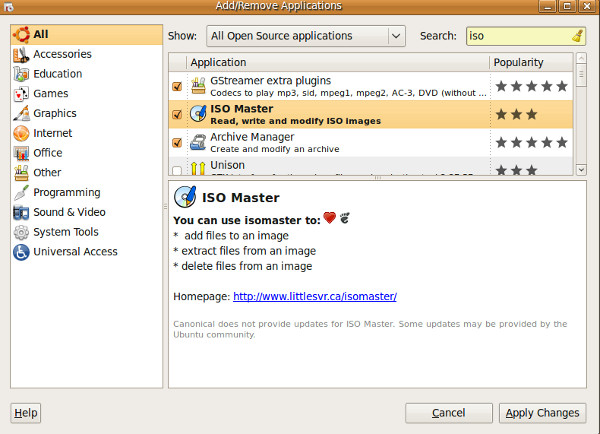Screen dimensions: 600x434
Task: Sort by the Popularity column header
Action: coord(531,62)
